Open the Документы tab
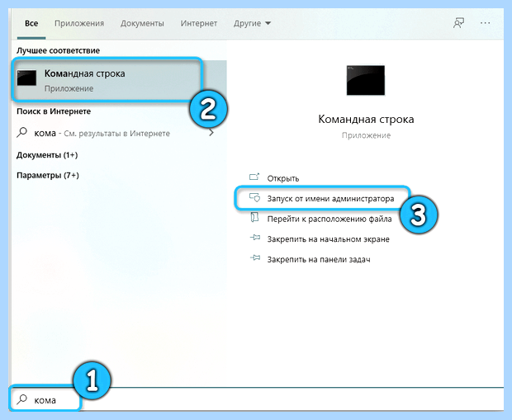Image resolution: width=512 pixels, height=420 pixels. 142,23
